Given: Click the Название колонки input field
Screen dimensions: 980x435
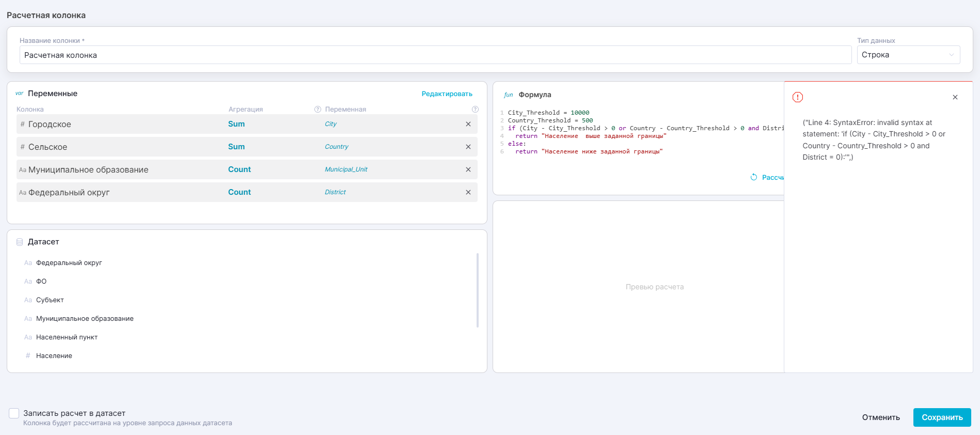Looking at the screenshot, I should click(435, 55).
